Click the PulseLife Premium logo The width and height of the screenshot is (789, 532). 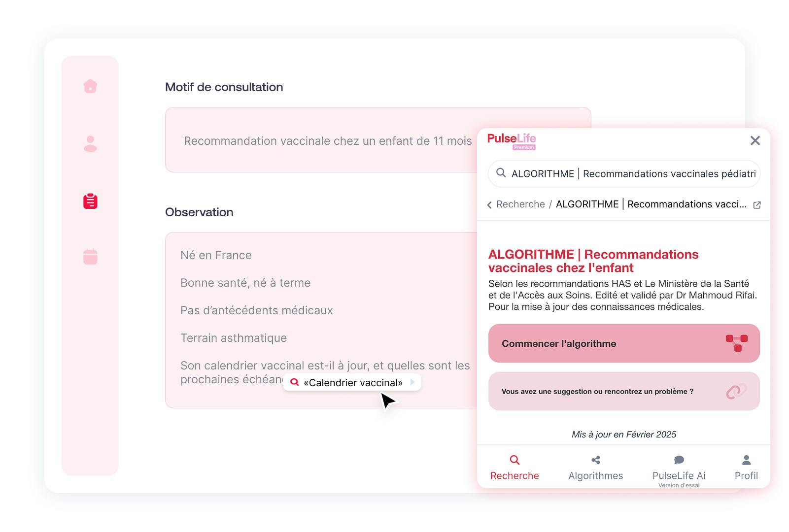pos(512,141)
